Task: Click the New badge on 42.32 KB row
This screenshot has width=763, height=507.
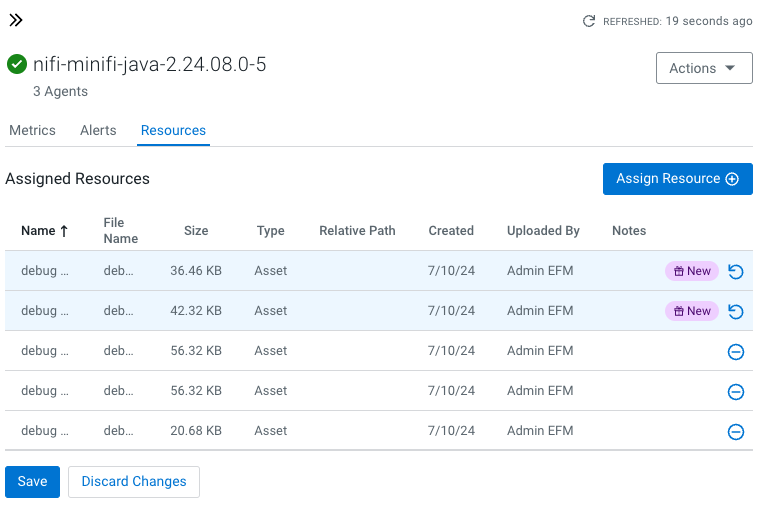Action: point(692,311)
